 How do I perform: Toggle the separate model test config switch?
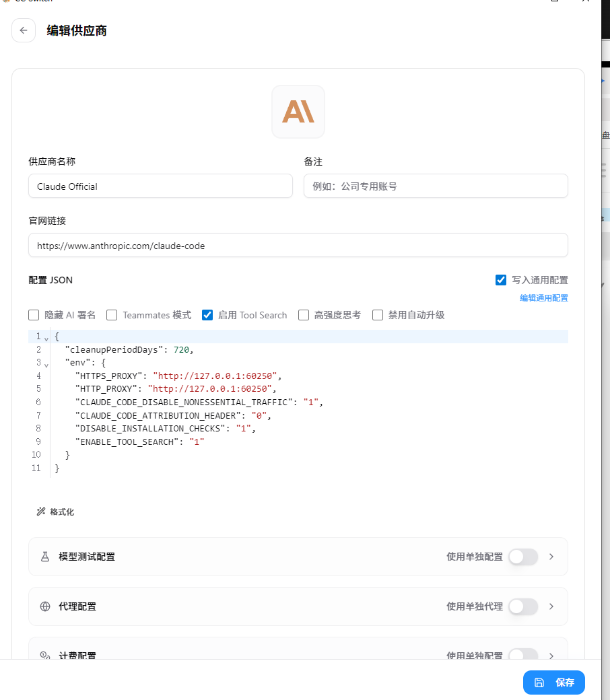click(x=523, y=557)
